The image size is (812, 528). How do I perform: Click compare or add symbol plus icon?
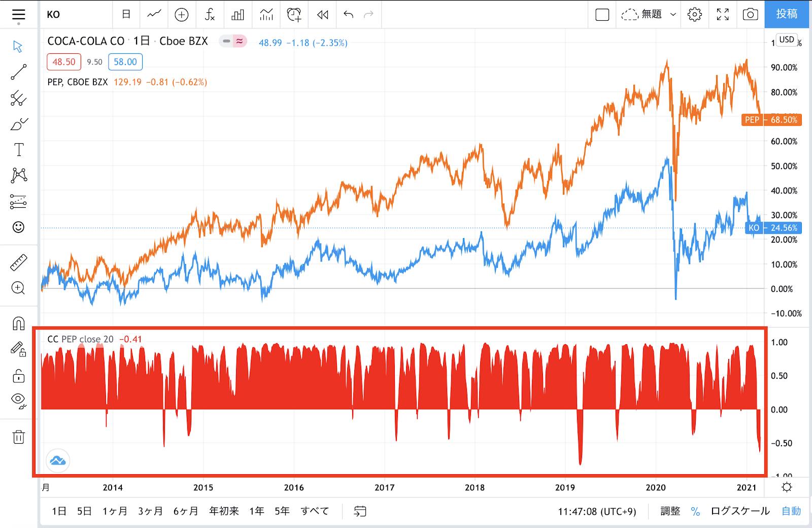pos(182,15)
